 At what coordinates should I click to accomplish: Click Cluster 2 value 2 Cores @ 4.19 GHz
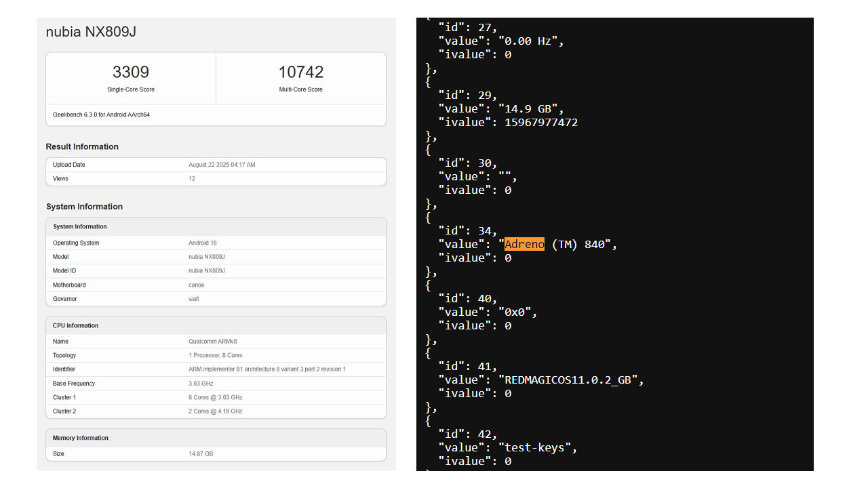216,411
